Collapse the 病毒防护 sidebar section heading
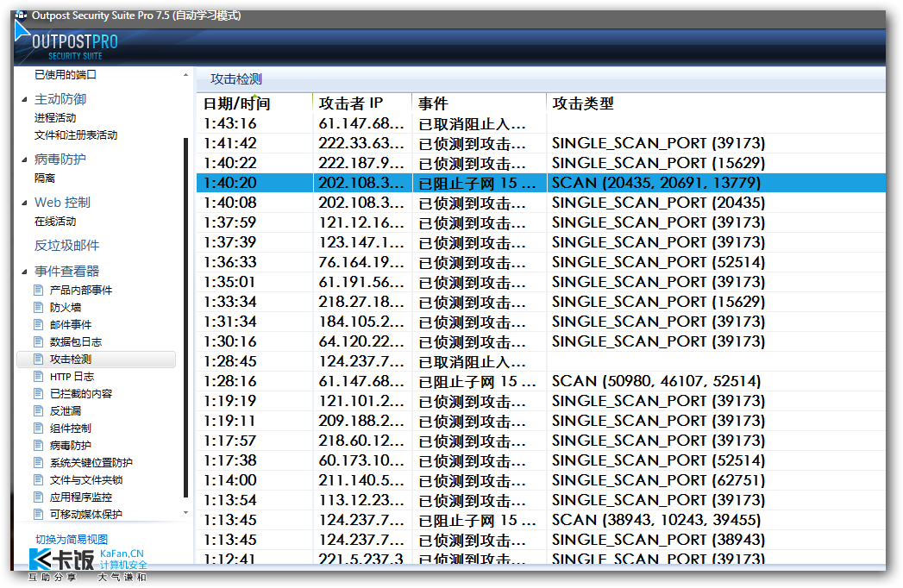This screenshot has height=588, width=903. (24, 160)
